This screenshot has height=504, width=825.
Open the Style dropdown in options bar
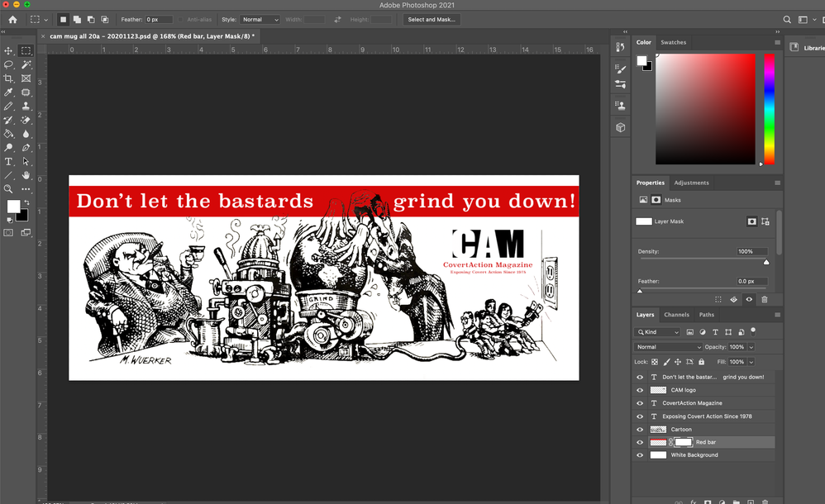(260, 19)
